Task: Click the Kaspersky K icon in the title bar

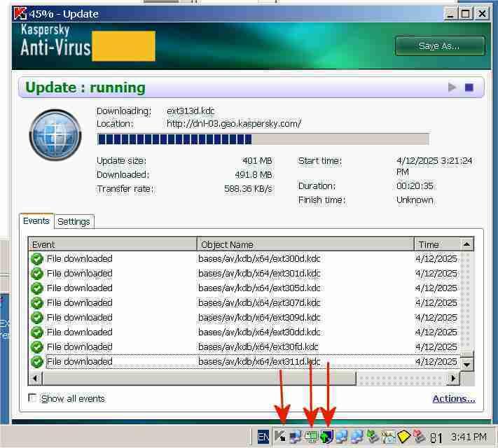Action: tap(20, 14)
